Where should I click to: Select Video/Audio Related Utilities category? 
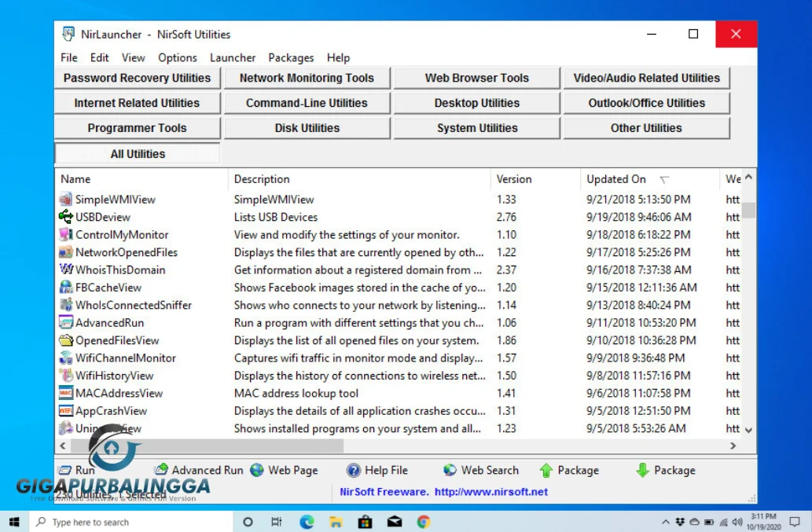pyautogui.click(x=647, y=78)
